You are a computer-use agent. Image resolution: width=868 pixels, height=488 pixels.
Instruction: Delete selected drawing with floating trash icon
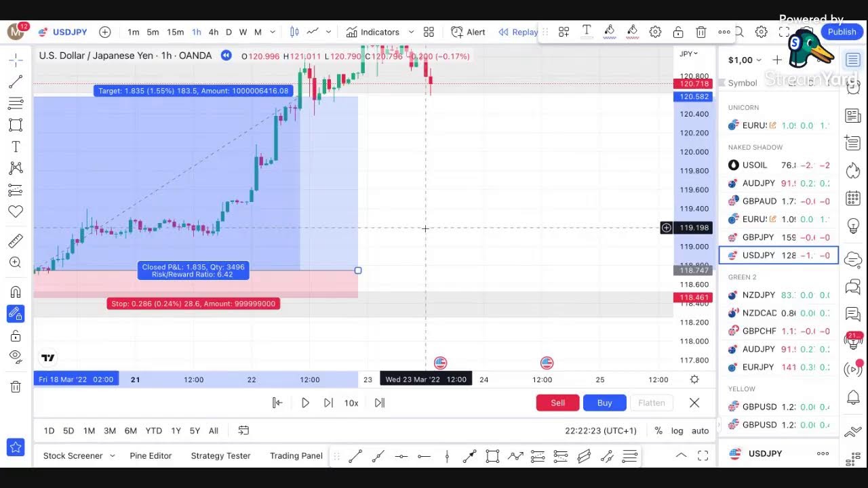point(701,32)
